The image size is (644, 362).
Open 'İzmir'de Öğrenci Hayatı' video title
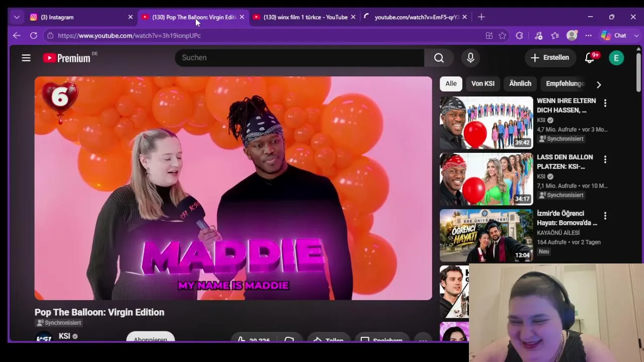[567, 218]
